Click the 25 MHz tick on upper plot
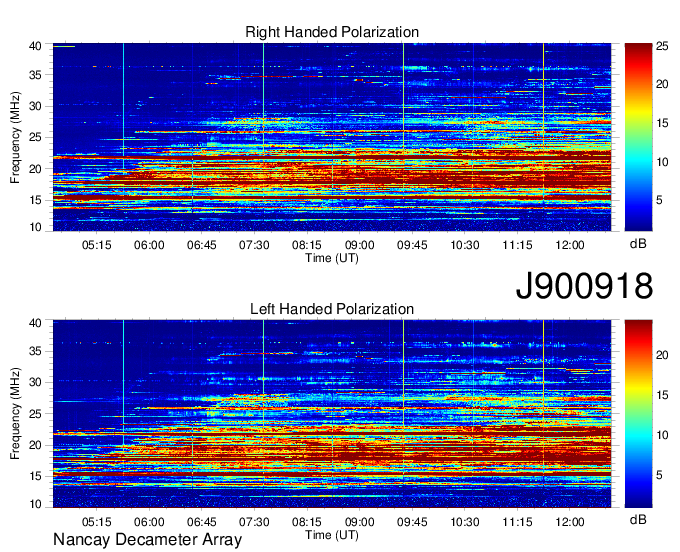The image size is (680, 552). [36, 137]
